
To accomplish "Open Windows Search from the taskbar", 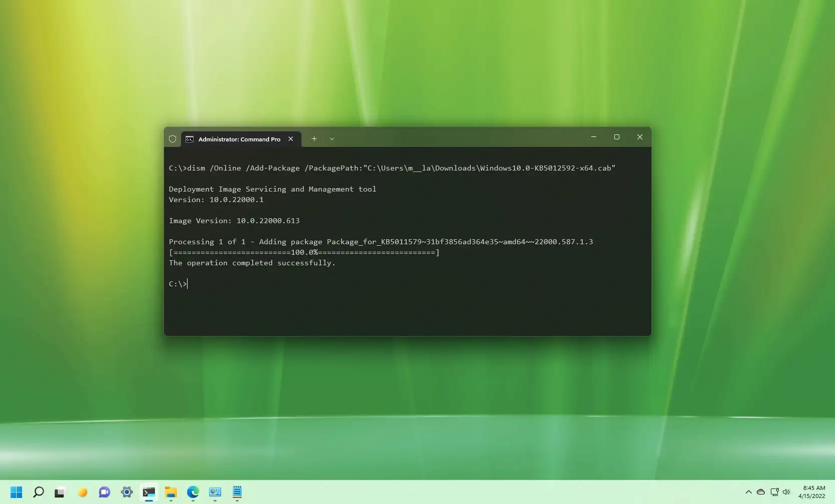I will (38, 492).
